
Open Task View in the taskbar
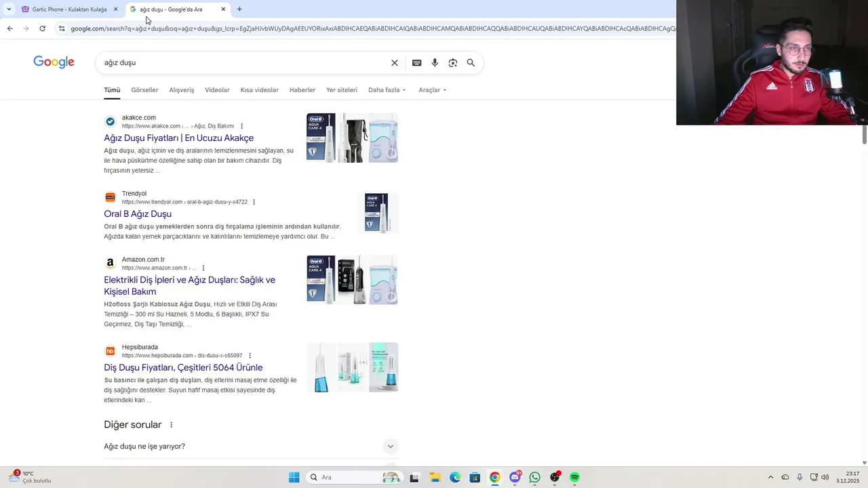(414, 477)
